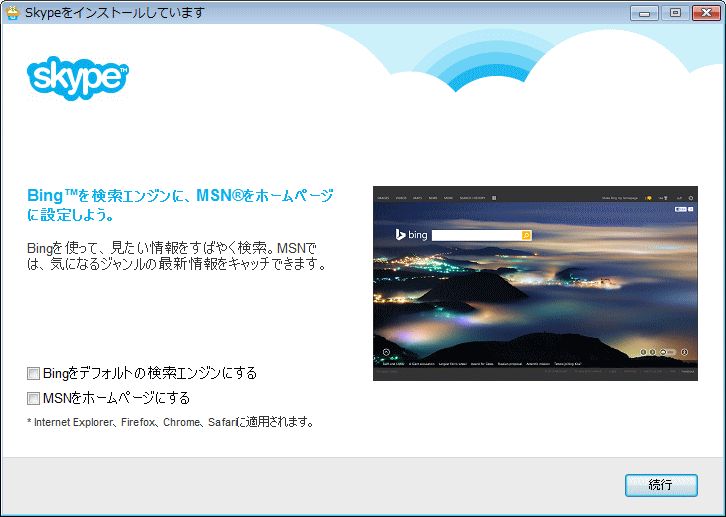Click the label 'MSNをホームページにする'
This screenshot has height=517, width=726.
(116, 399)
